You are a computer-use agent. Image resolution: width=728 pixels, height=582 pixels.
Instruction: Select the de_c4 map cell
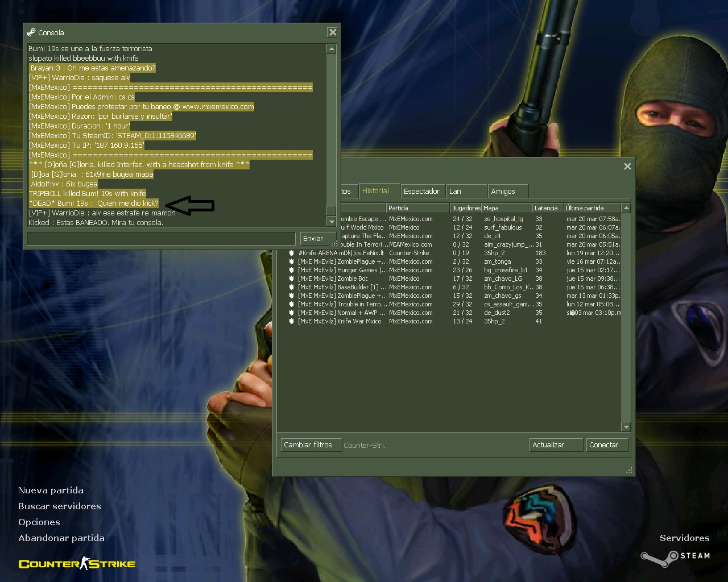[x=493, y=236]
